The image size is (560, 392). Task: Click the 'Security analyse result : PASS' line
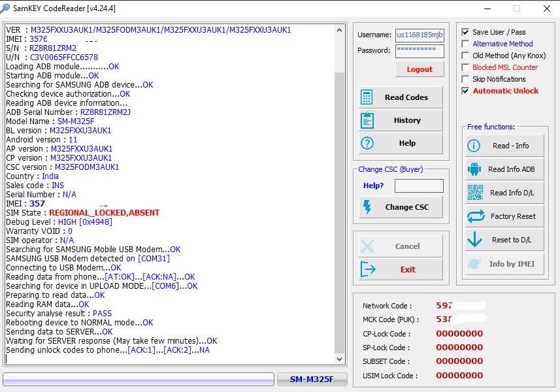pyautogui.click(x=59, y=314)
